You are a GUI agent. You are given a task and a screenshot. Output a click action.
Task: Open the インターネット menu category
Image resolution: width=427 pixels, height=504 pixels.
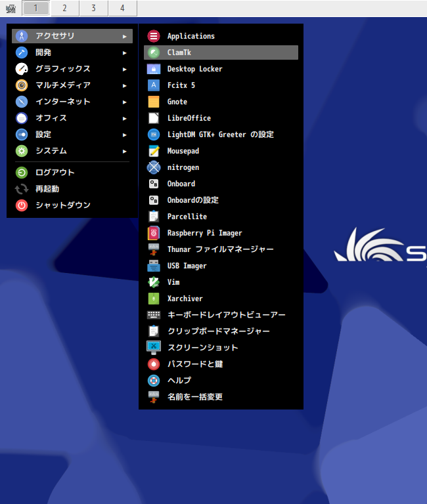(72, 102)
